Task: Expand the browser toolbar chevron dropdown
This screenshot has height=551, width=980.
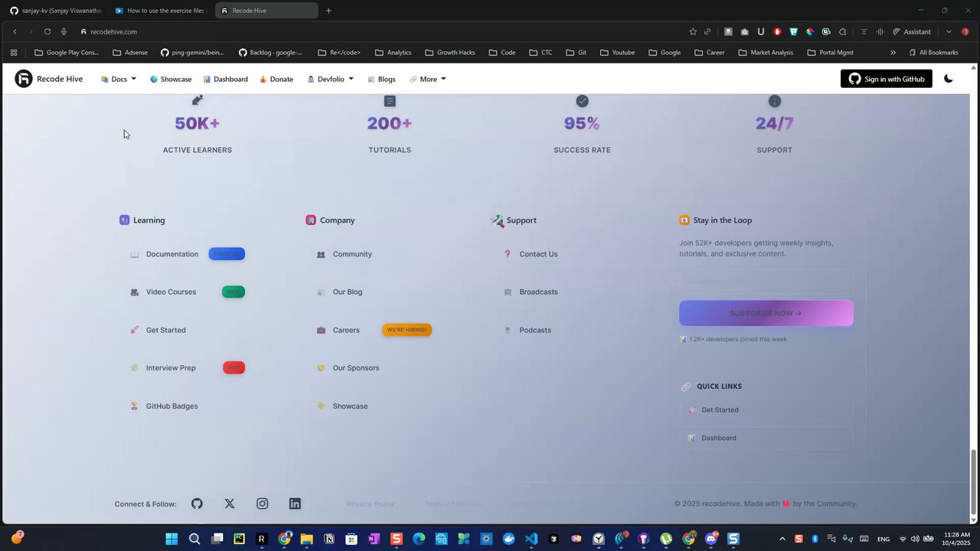Action: 949,31
